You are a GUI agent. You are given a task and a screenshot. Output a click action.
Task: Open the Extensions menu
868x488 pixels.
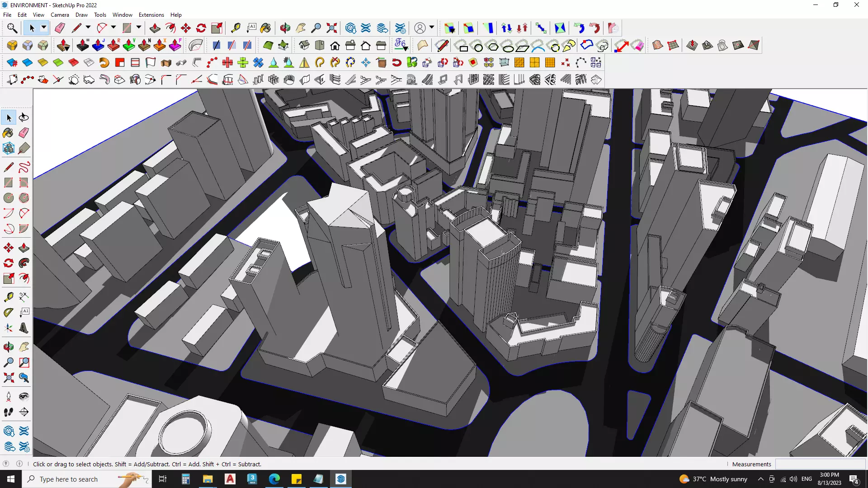(151, 15)
